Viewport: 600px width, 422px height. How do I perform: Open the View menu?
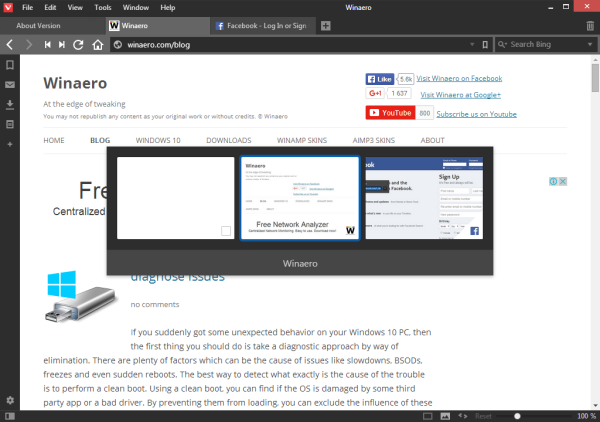point(75,7)
